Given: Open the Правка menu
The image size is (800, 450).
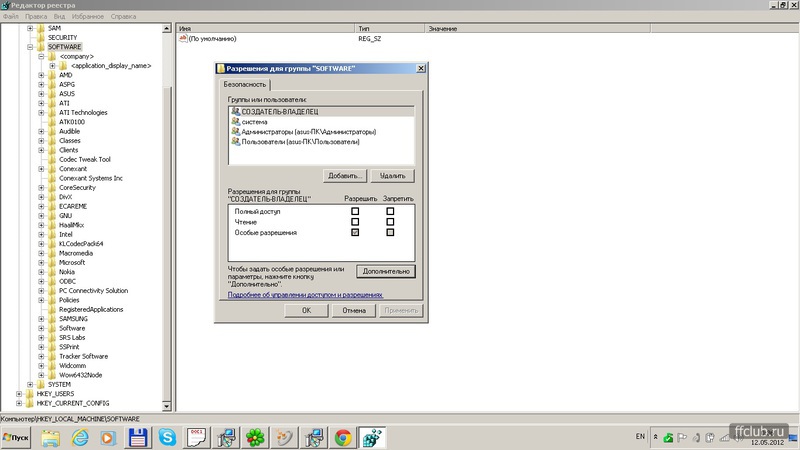Looking at the screenshot, I should click(x=36, y=16).
